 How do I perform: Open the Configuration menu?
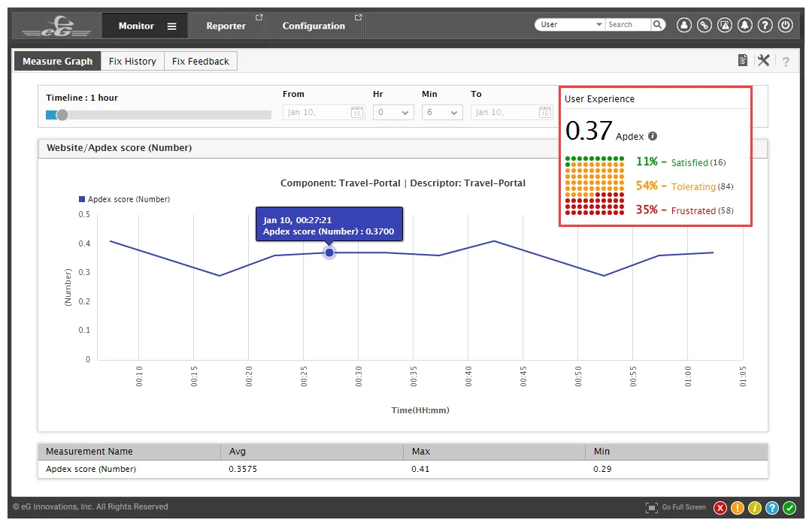[x=314, y=26]
